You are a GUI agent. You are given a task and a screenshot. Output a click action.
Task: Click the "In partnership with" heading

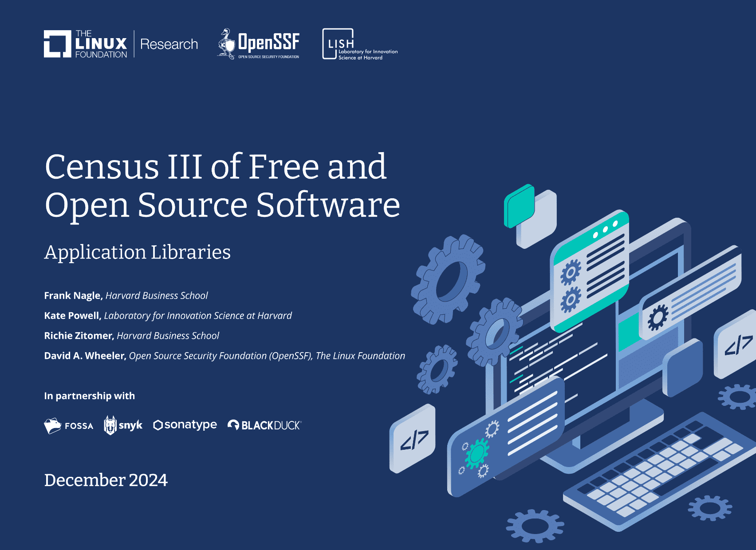pyautogui.click(x=90, y=396)
